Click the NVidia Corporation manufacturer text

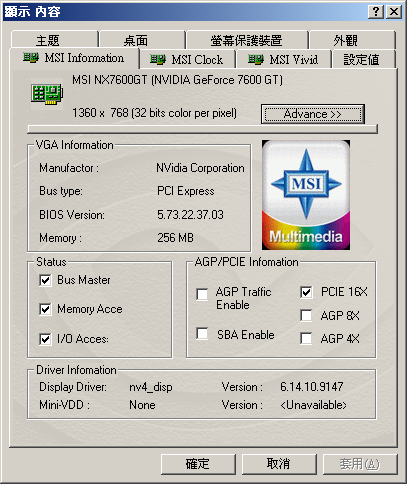pos(200,168)
